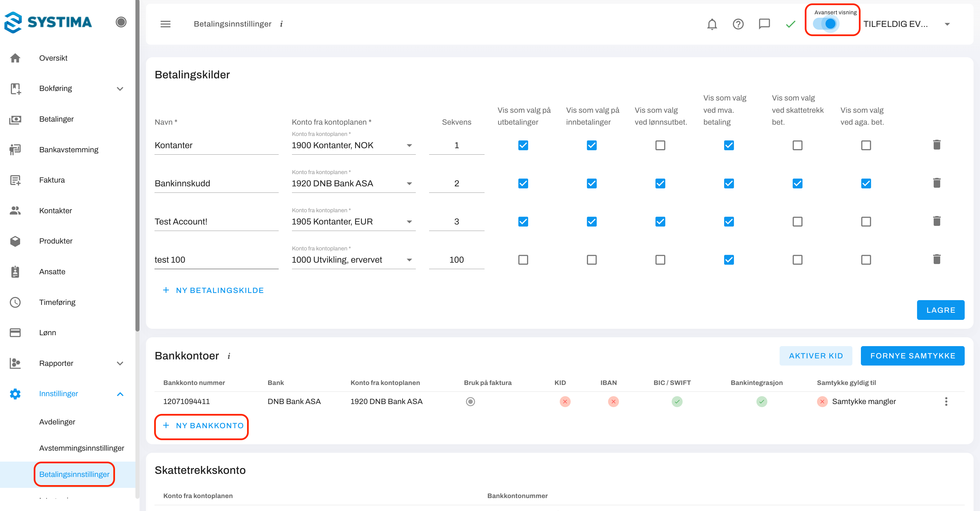Go to Avdelinger settings page
Image resolution: width=980 pixels, height=511 pixels.
[57, 421]
